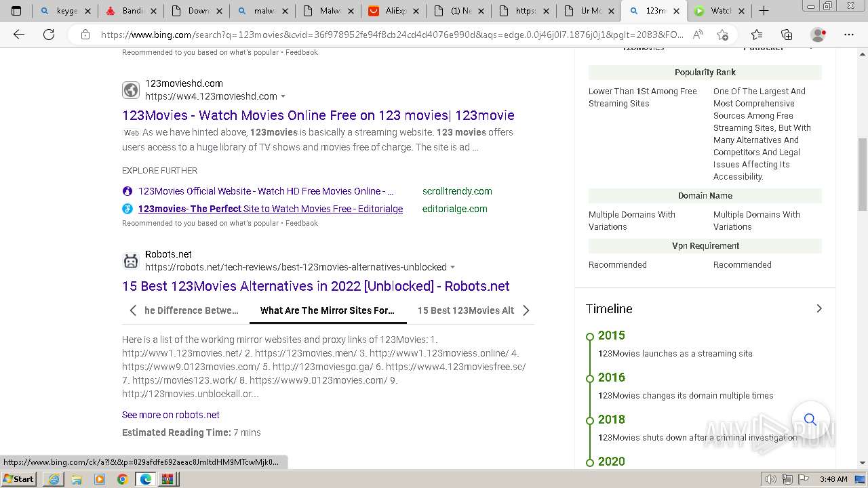Open the Windows Start menu
This screenshot has width=868, height=488.
(19, 479)
